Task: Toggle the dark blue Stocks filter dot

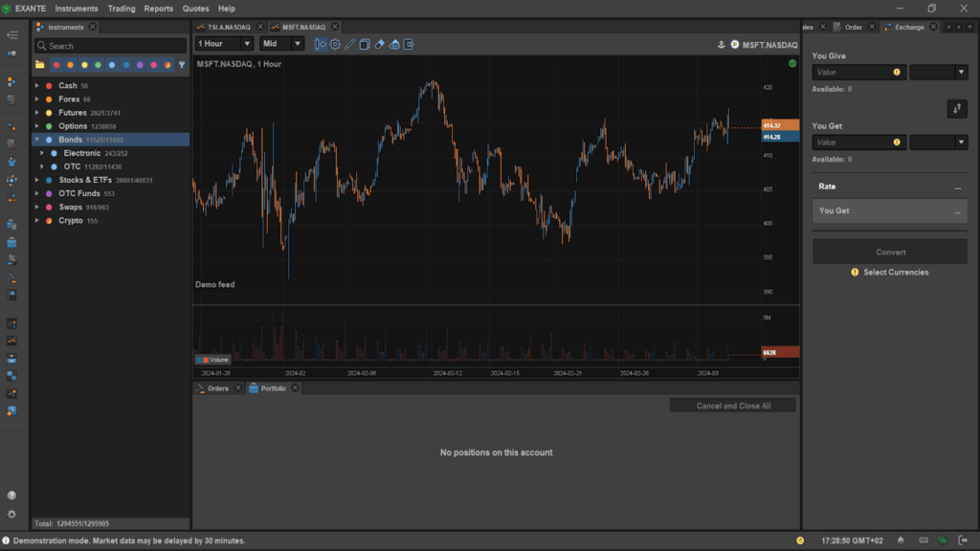Action: (x=126, y=65)
